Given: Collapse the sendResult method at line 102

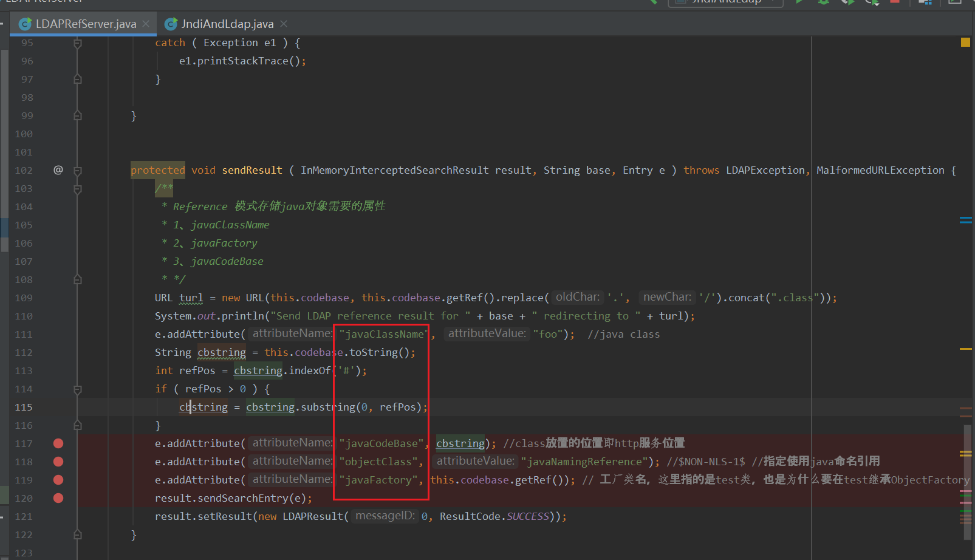Looking at the screenshot, I should 77,171.
